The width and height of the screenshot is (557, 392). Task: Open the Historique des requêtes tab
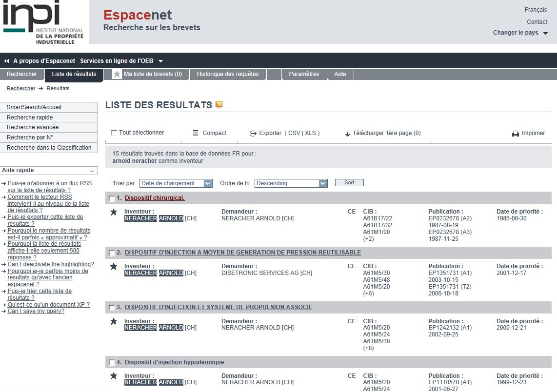(228, 74)
